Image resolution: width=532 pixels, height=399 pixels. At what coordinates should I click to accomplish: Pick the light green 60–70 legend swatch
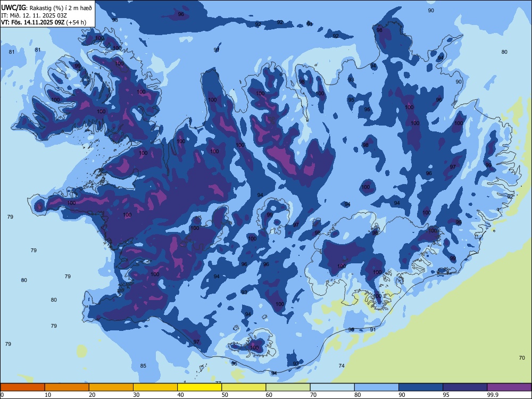coord(288,387)
